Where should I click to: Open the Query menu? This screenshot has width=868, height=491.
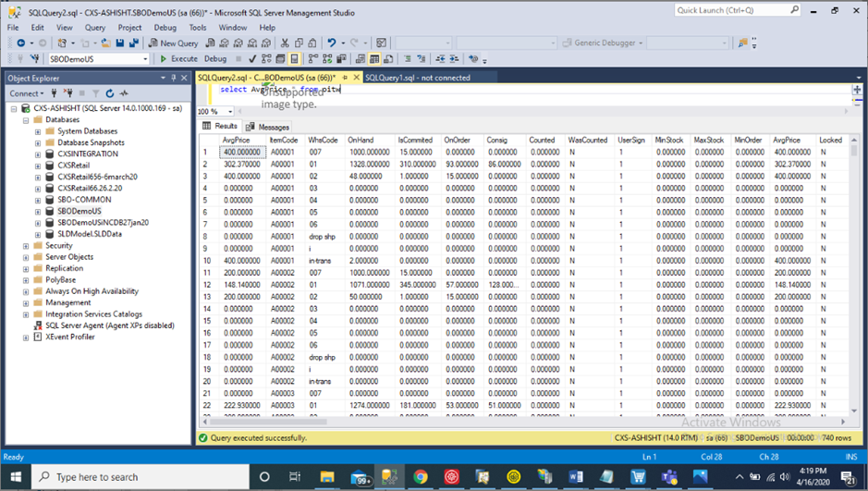tap(94, 27)
